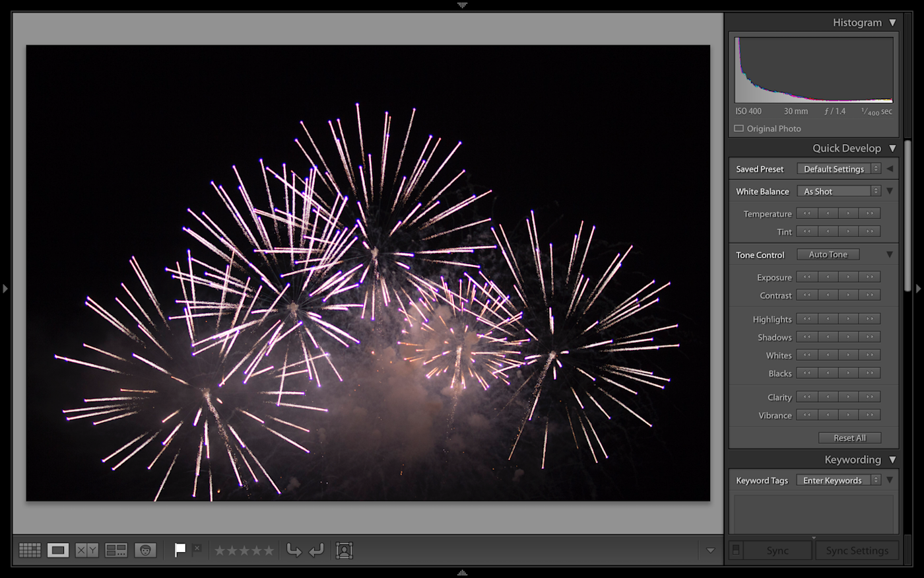Decrease Tint by a small step
Viewport: 924px width, 578px height.
pos(828,231)
